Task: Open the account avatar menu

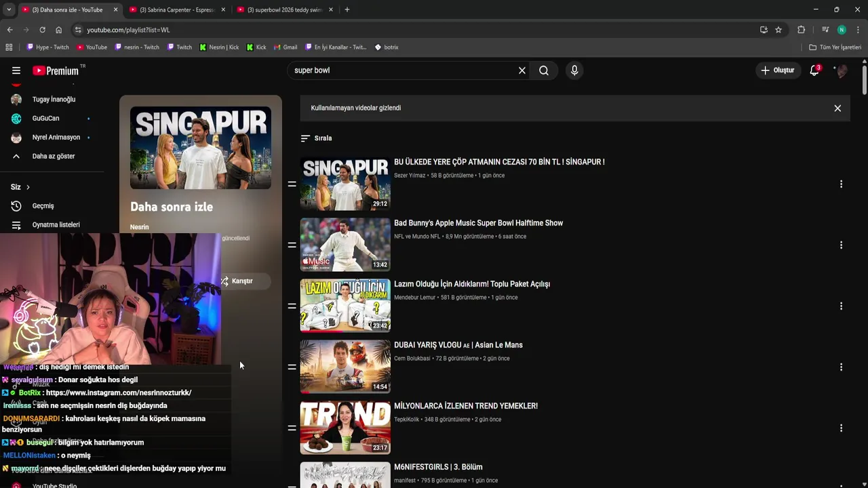Action: 842,70
